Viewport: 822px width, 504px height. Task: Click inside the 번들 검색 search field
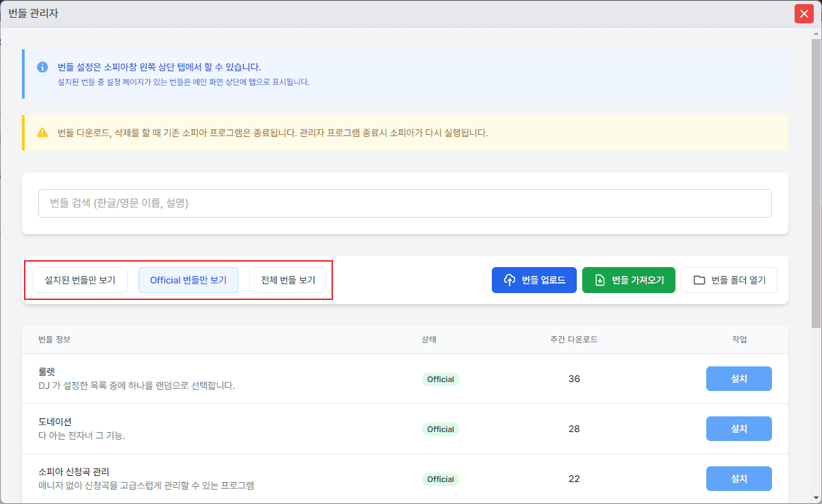pos(404,203)
